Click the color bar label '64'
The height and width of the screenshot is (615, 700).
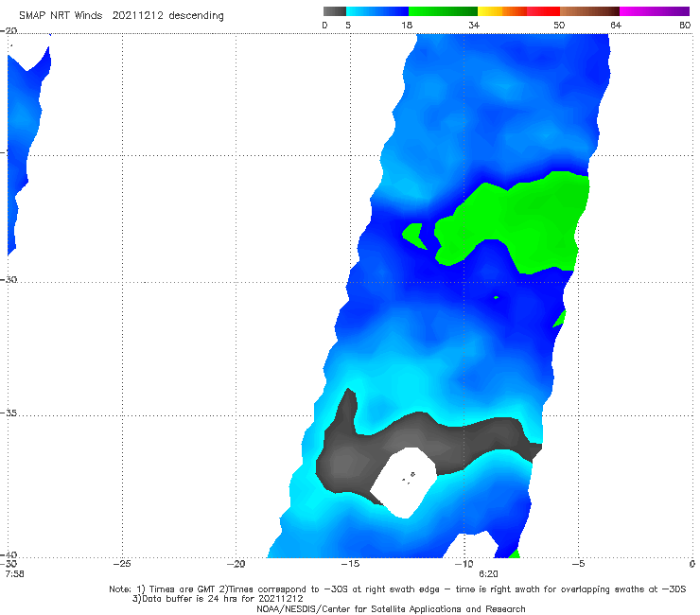616,25
